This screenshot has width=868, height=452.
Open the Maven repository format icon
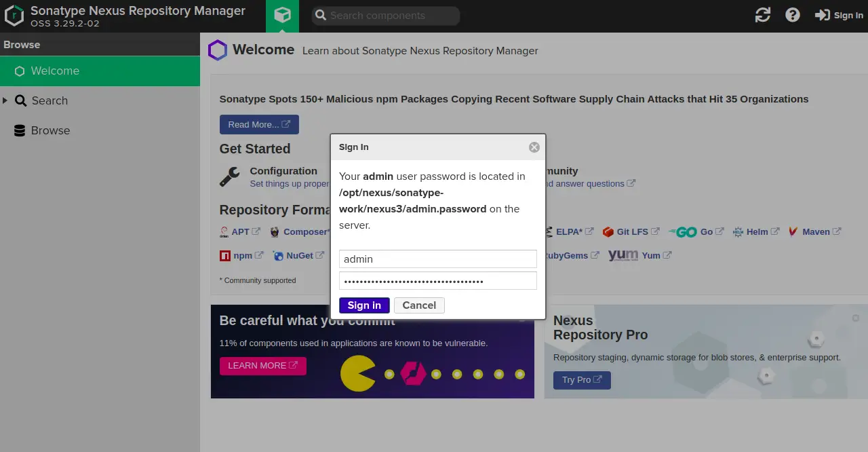pyautogui.click(x=793, y=231)
